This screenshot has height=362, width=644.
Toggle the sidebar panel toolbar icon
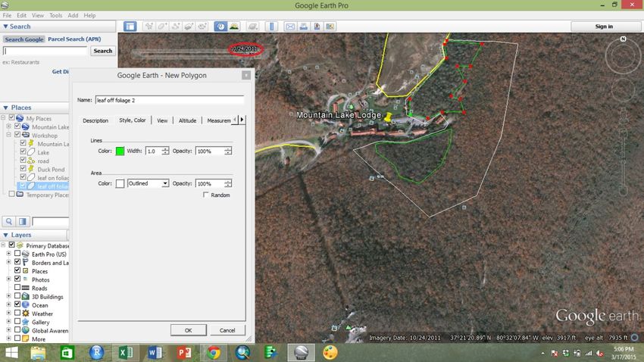130,27
